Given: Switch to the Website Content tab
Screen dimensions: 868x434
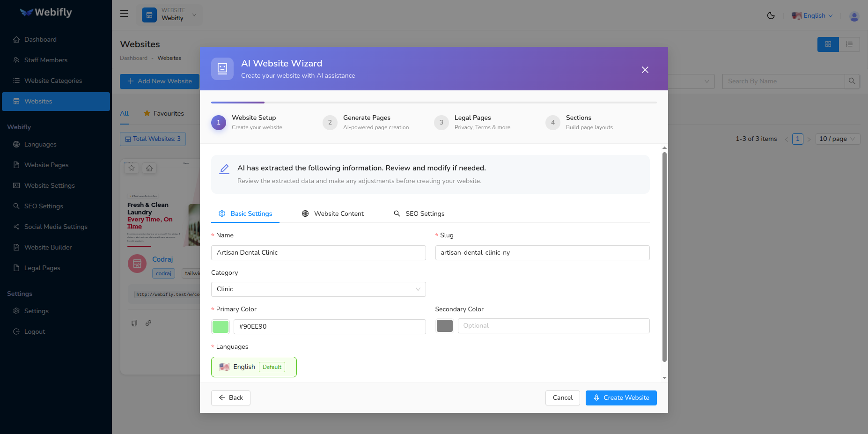Looking at the screenshot, I should [x=338, y=213].
